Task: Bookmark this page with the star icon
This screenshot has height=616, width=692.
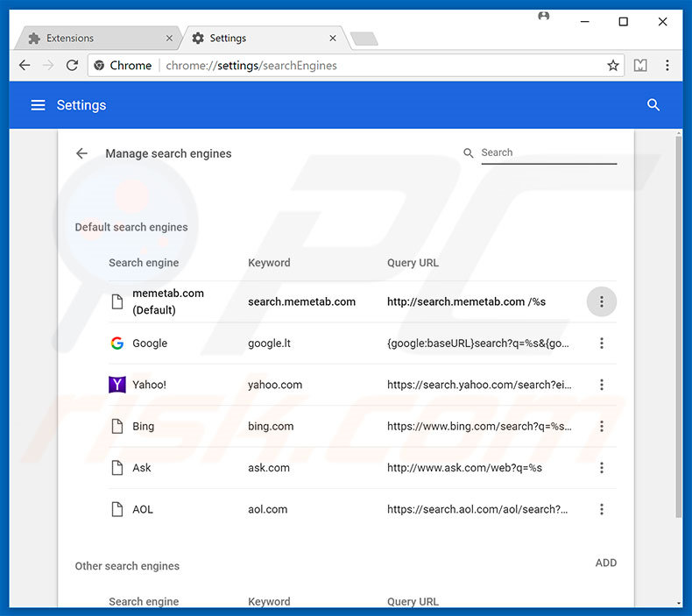Action: [612, 66]
